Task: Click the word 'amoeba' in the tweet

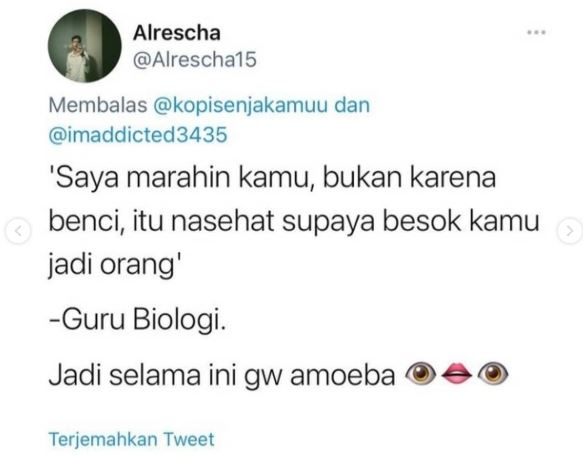Action: [342, 375]
